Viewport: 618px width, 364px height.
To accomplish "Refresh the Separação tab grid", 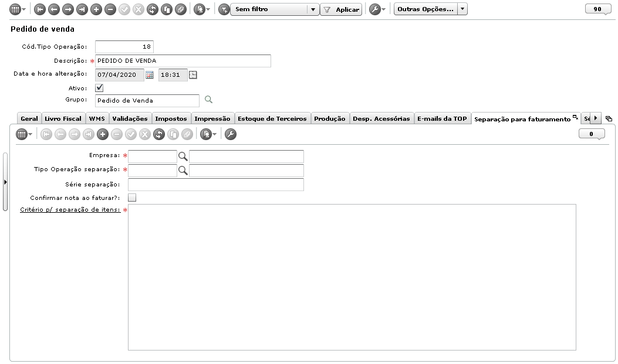I will click(159, 135).
